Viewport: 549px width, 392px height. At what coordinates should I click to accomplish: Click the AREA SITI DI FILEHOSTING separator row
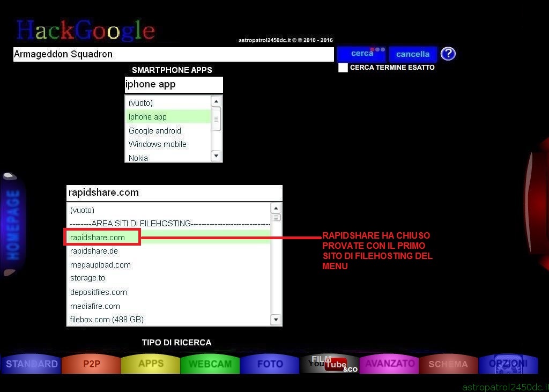pos(169,224)
